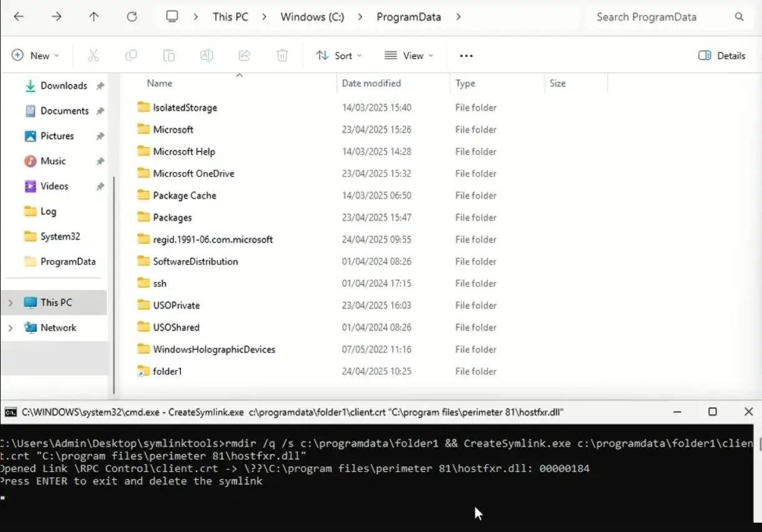Click the search magnifier icon
This screenshot has width=762, height=532.
click(x=739, y=17)
